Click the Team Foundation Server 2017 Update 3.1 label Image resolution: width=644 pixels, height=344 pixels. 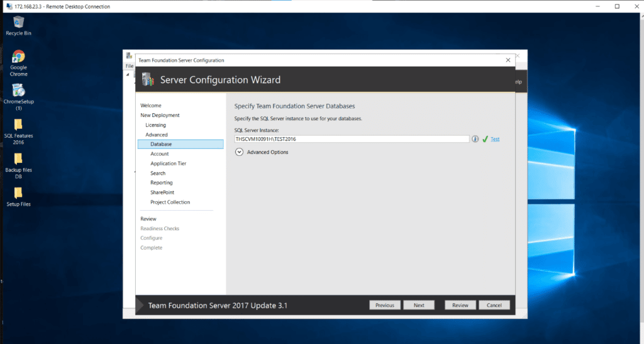218,306
